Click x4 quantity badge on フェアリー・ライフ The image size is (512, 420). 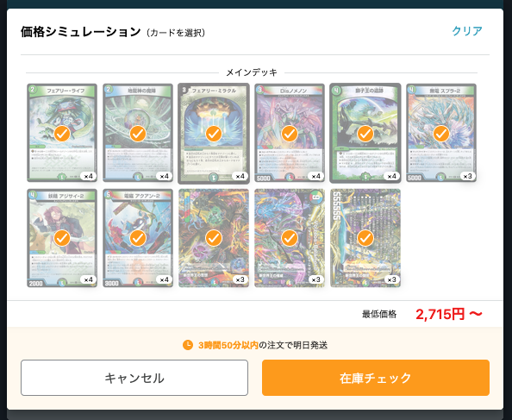click(x=88, y=176)
